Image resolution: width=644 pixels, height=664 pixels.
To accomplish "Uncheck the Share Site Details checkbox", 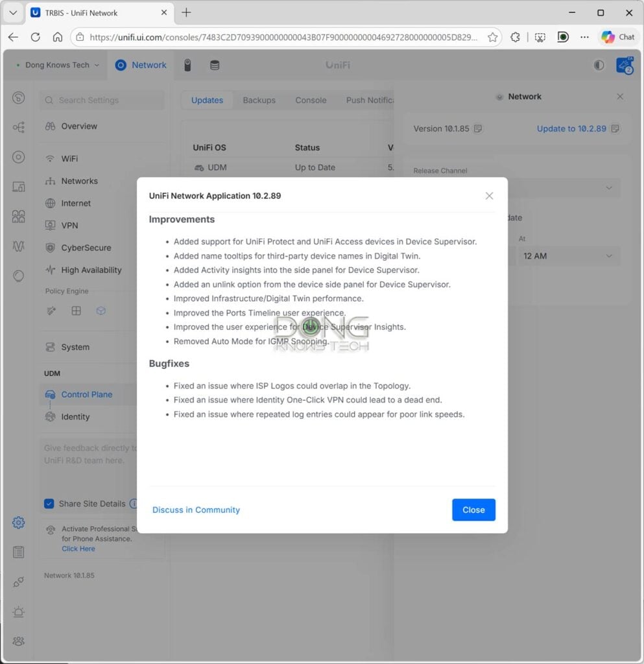I will pyautogui.click(x=49, y=503).
